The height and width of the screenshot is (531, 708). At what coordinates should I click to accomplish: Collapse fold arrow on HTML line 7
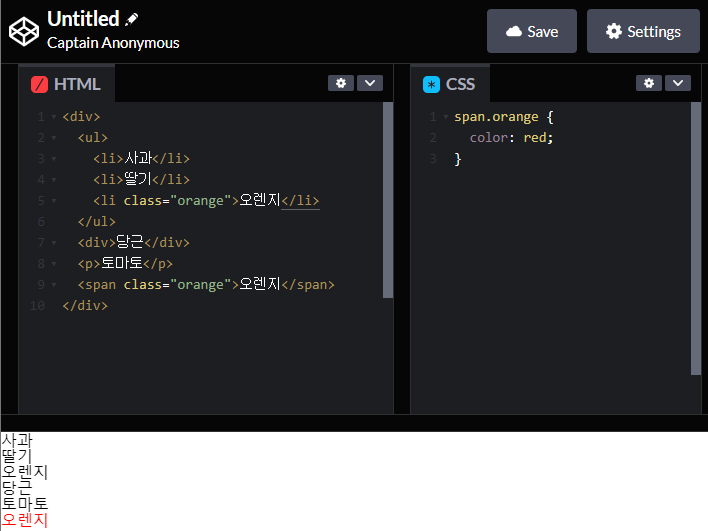click(x=54, y=243)
